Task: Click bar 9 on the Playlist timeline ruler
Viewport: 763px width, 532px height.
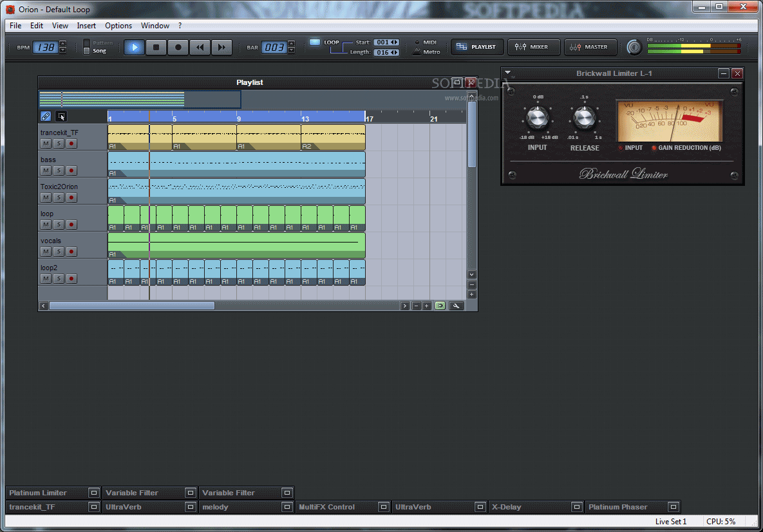Action: [x=238, y=118]
